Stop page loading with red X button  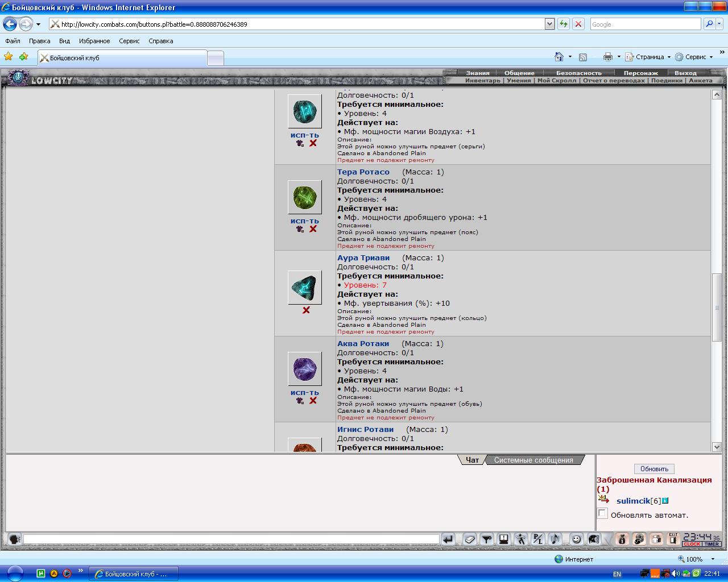pyautogui.click(x=578, y=24)
